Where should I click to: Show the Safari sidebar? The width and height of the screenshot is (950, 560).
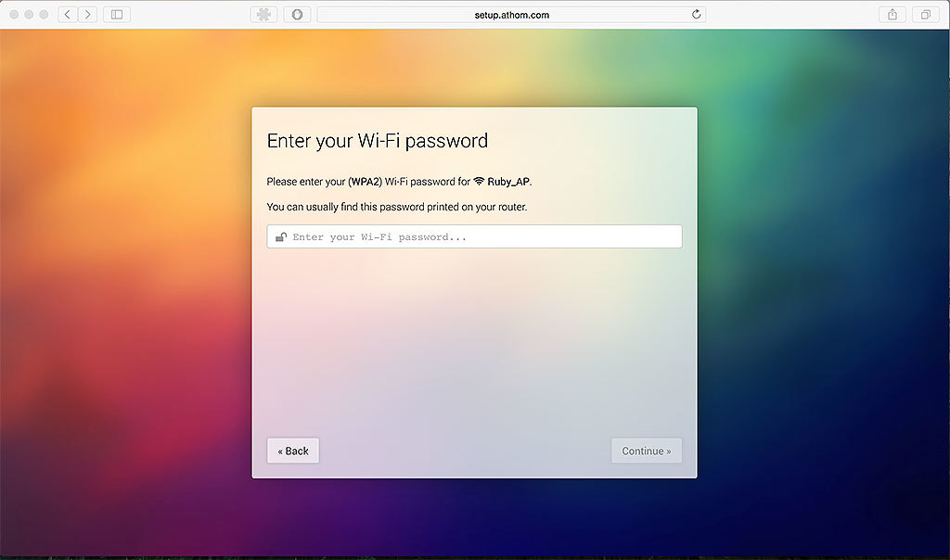[x=117, y=15]
